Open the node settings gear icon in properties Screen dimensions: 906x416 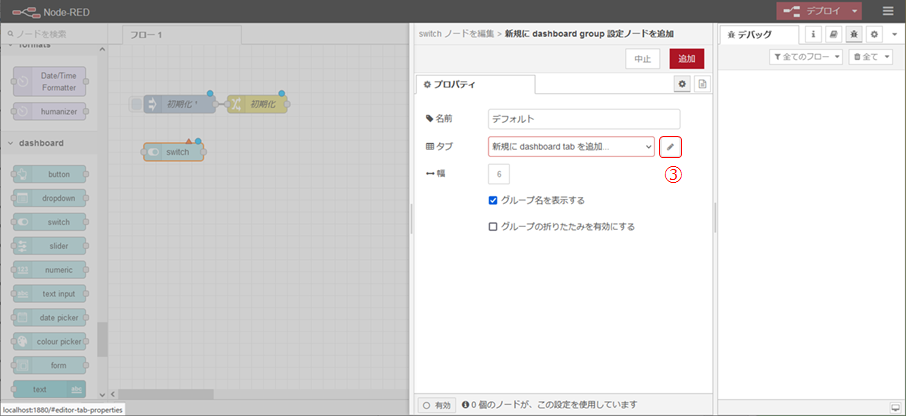pyautogui.click(x=681, y=85)
